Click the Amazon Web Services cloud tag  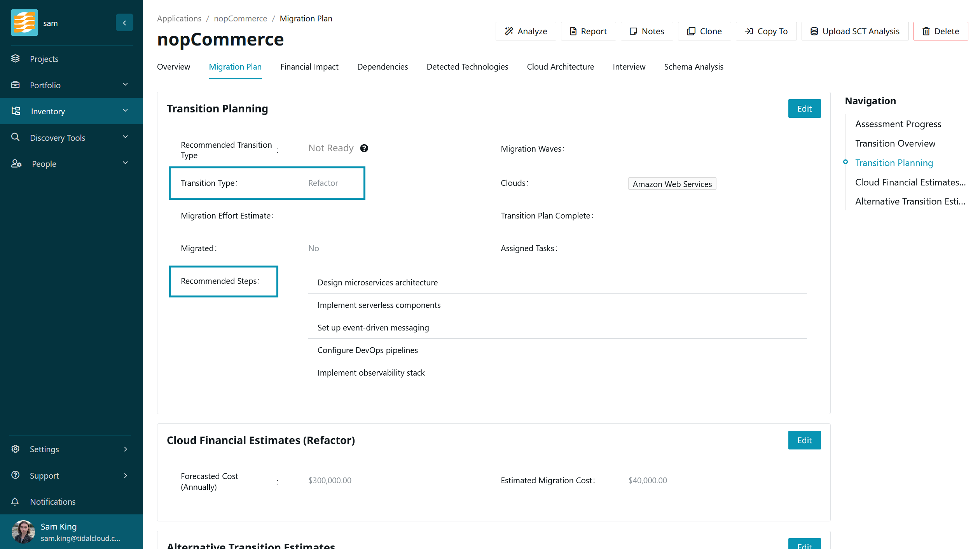pyautogui.click(x=672, y=184)
